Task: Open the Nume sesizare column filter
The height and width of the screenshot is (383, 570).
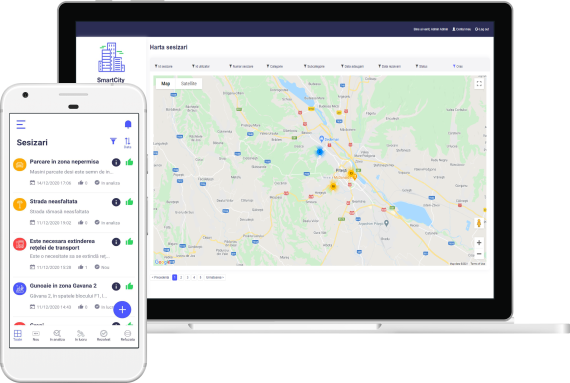Action: (x=241, y=66)
